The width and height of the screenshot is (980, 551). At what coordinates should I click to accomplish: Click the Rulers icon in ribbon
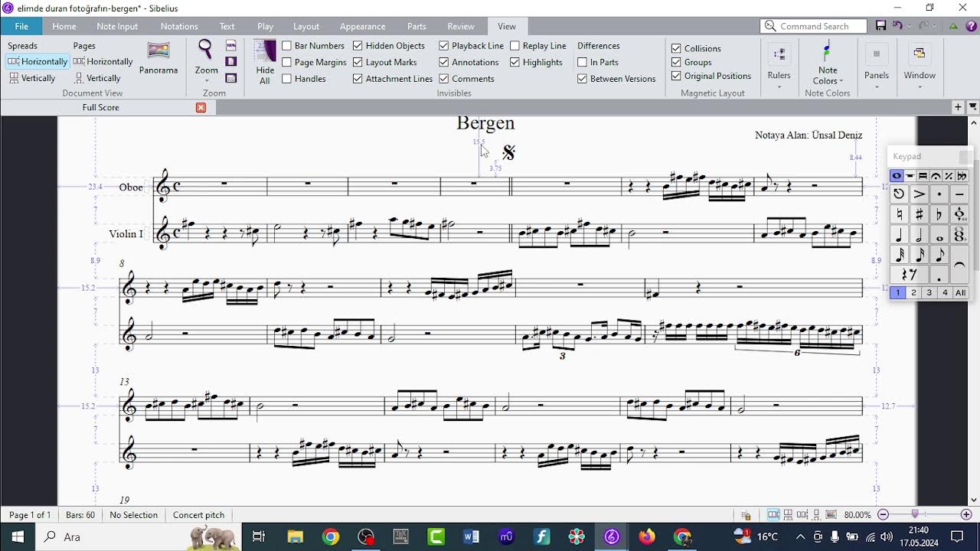pyautogui.click(x=779, y=54)
